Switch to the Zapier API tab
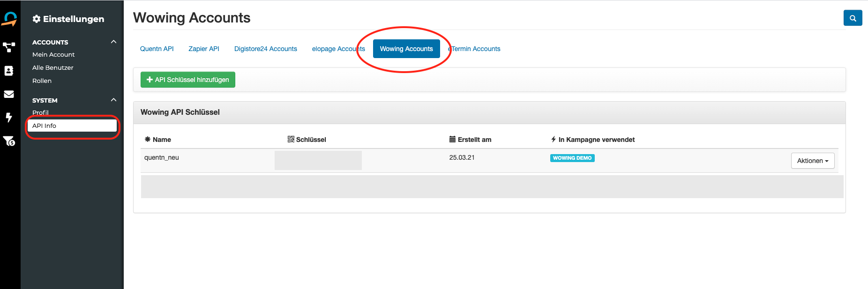Screen dimensions: 868x289 [204, 49]
